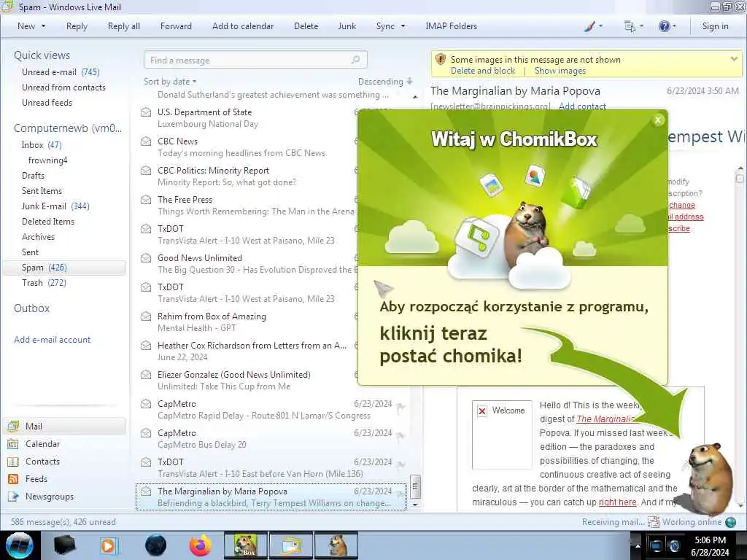Mark message as Junk in the toolbar
Viewport: 747px width, 560px height.
click(x=347, y=26)
